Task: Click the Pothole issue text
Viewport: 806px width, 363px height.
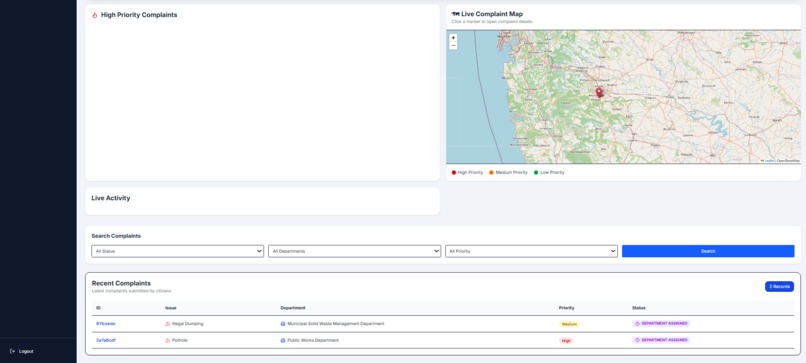Action: pyautogui.click(x=180, y=340)
